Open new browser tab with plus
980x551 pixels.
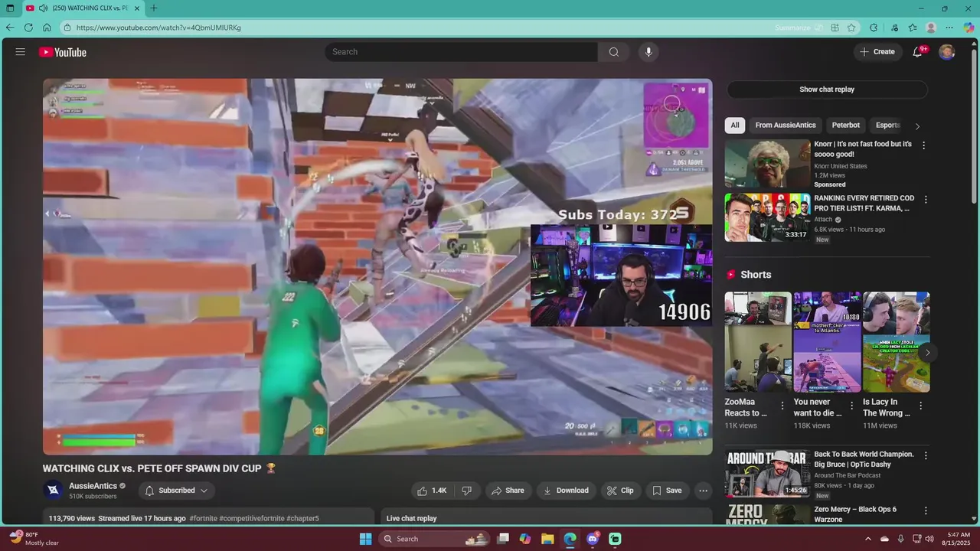click(154, 8)
